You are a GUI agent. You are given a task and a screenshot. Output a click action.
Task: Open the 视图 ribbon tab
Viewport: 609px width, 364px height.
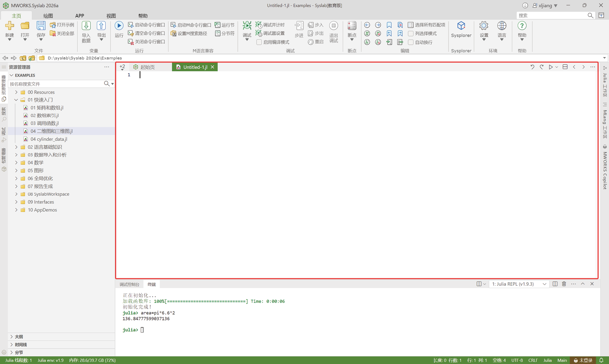111,16
